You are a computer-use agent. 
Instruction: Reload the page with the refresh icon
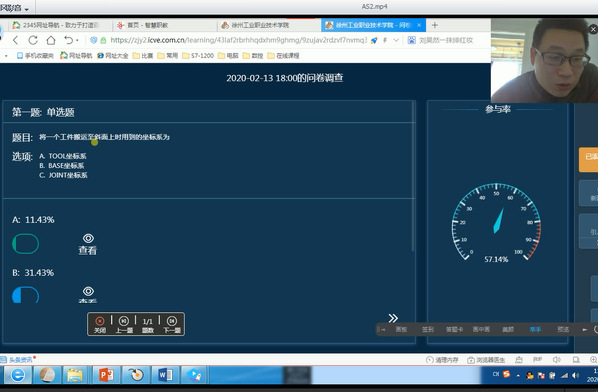pos(33,40)
